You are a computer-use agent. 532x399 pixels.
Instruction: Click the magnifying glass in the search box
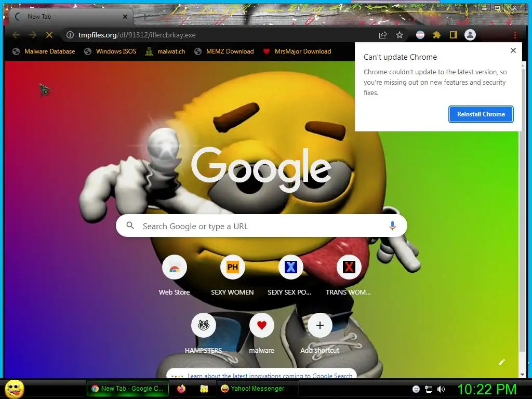click(130, 225)
